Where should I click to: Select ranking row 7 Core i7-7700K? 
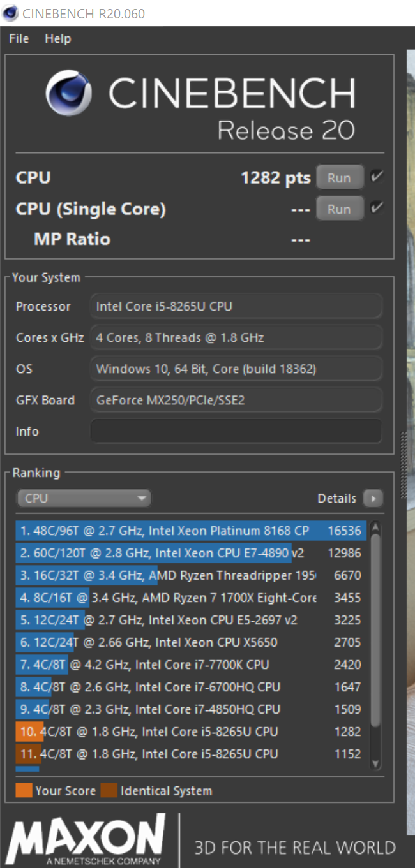[x=192, y=665]
